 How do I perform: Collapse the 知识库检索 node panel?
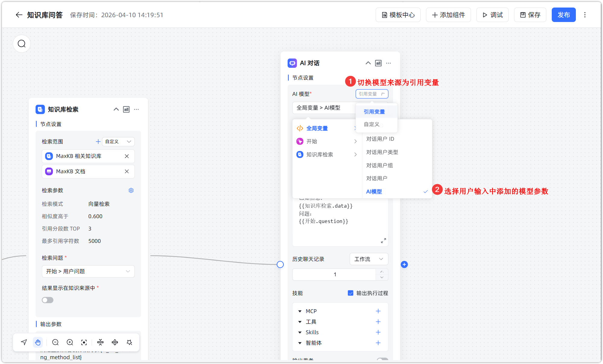pos(116,109)
